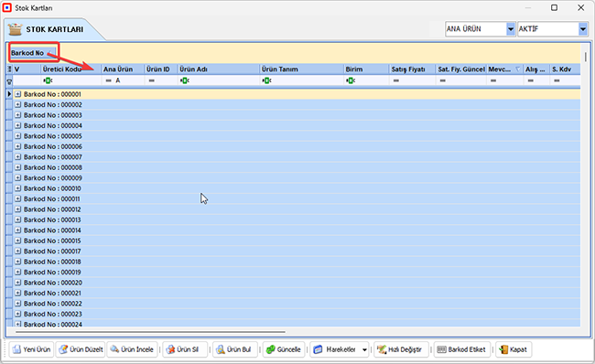Viewport: 595px width, 364px height.
Task: Sort by Ana Ürün column
Action: point(123,69)
